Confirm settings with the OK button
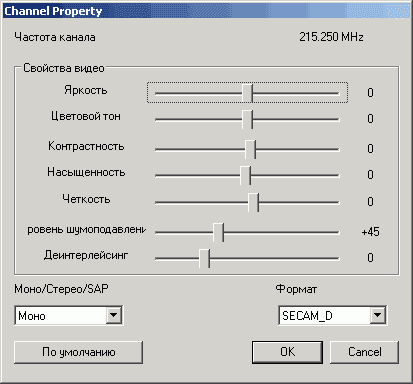This screenshot has height=384, width=413. (287, 352)
